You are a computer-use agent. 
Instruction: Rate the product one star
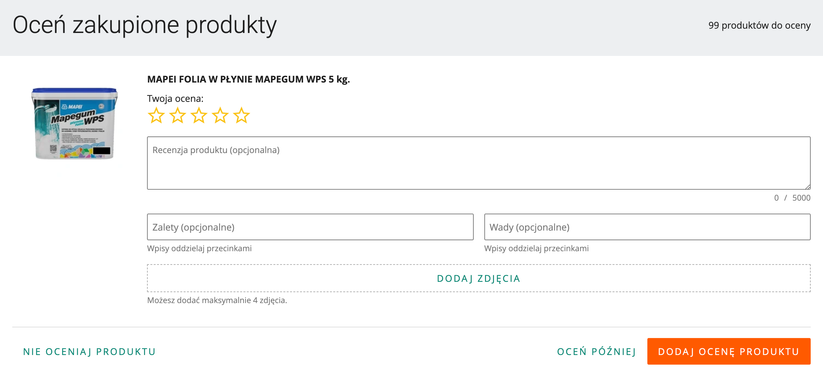pos(156,116)
